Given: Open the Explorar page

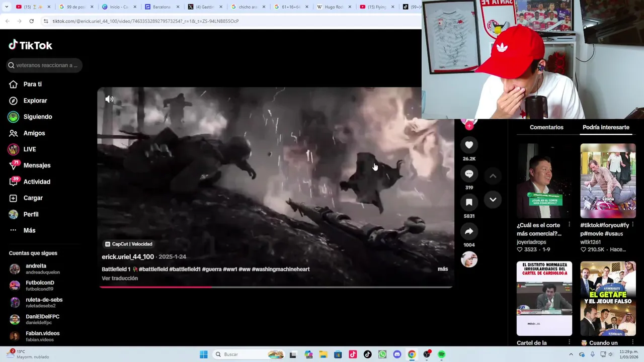Looking at the screenshot, I should click(x=28, y=101).
